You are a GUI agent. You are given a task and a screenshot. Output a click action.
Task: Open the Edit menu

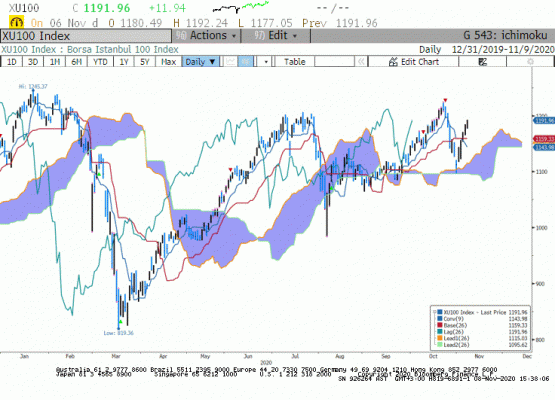[x=276, y=35]
